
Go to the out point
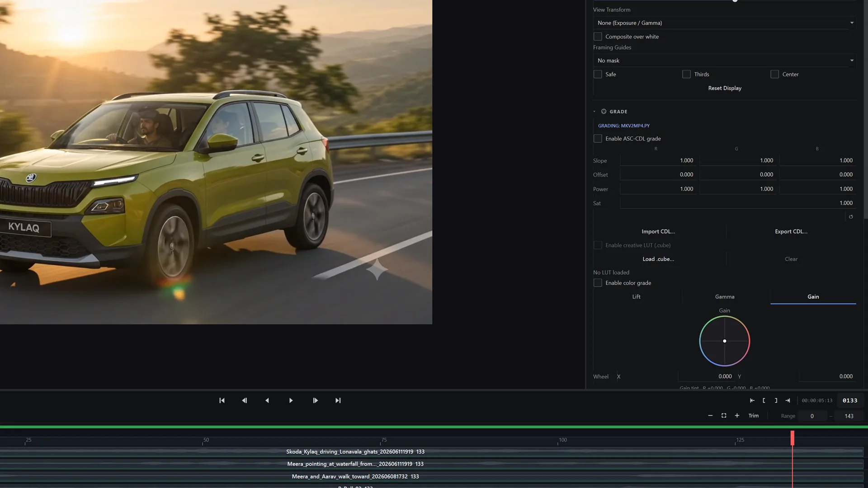pyautogui.click(x=788, y=400)
